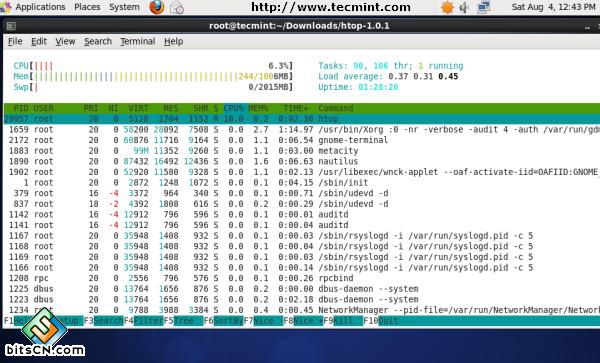Select the wnck-applet process row
Screen dimensions: 600x363
pos(302,172)
